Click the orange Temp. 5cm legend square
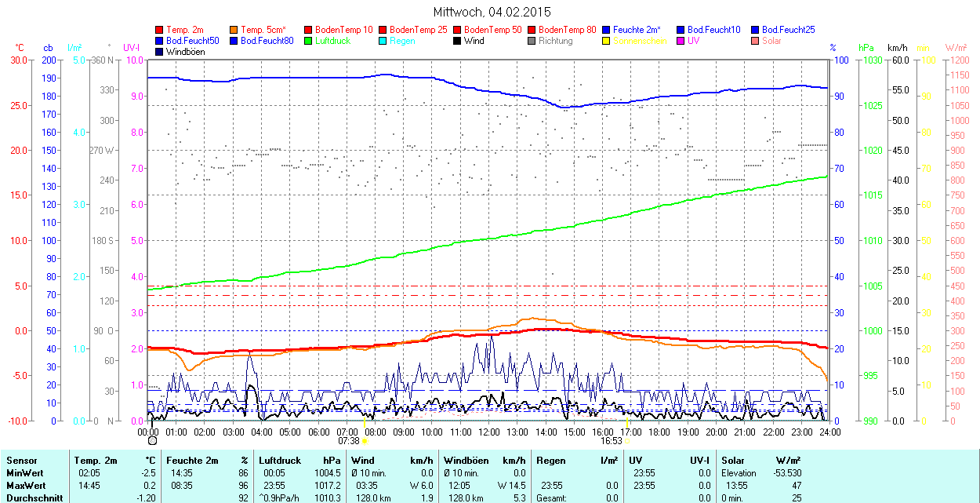The width and height of the screenshot is (980, 503). coord(234,30)
